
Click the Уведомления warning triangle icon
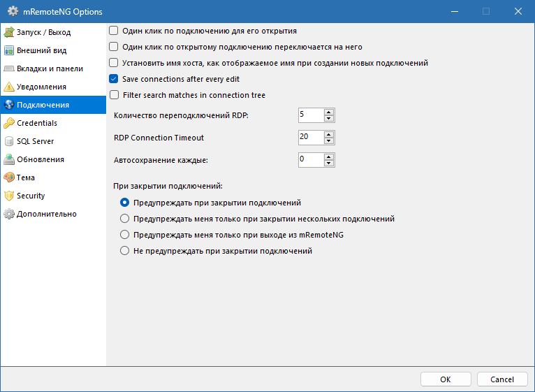click(x=9, y=87)
